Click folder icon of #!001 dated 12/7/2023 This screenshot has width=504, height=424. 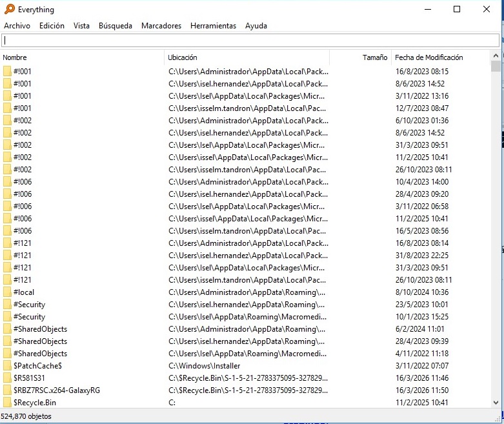coord(7,108)
